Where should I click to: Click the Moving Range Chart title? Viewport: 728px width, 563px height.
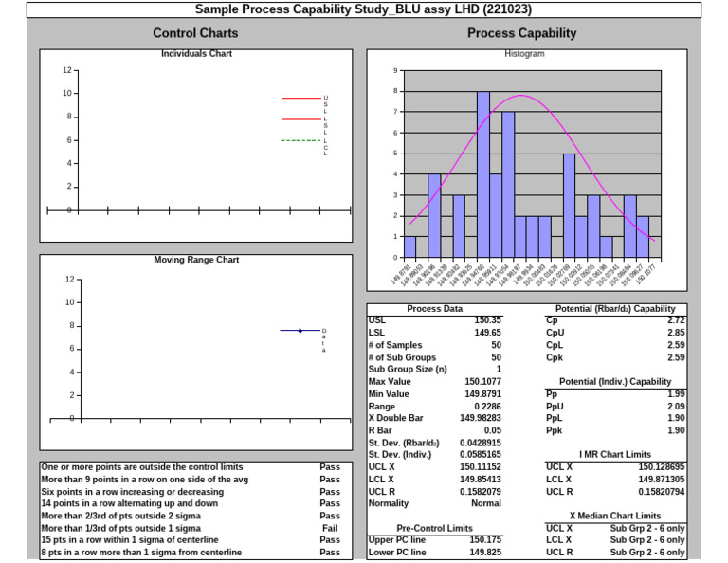pyautogui.click(x=196, y=260)
